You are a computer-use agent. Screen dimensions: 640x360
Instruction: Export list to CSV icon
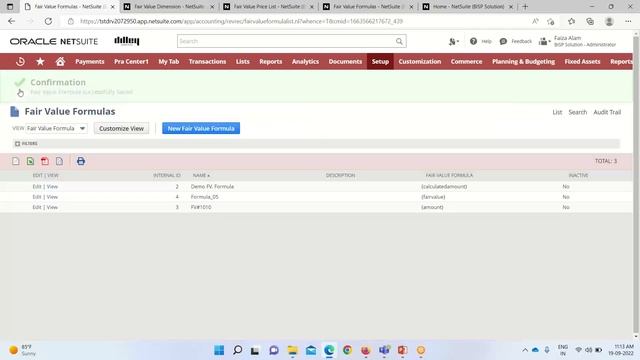click(16, 161)
